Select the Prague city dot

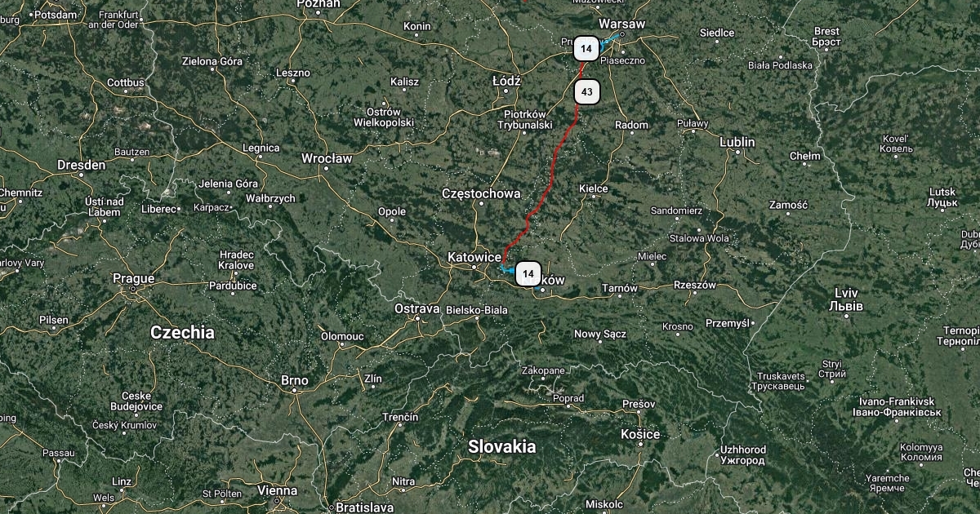point(133,289)
